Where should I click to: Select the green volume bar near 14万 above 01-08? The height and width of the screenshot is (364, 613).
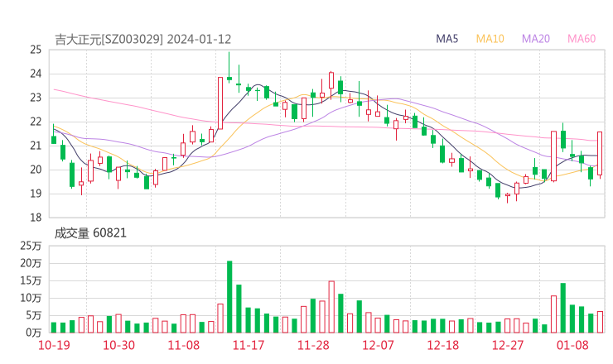(x=563, y=308)
